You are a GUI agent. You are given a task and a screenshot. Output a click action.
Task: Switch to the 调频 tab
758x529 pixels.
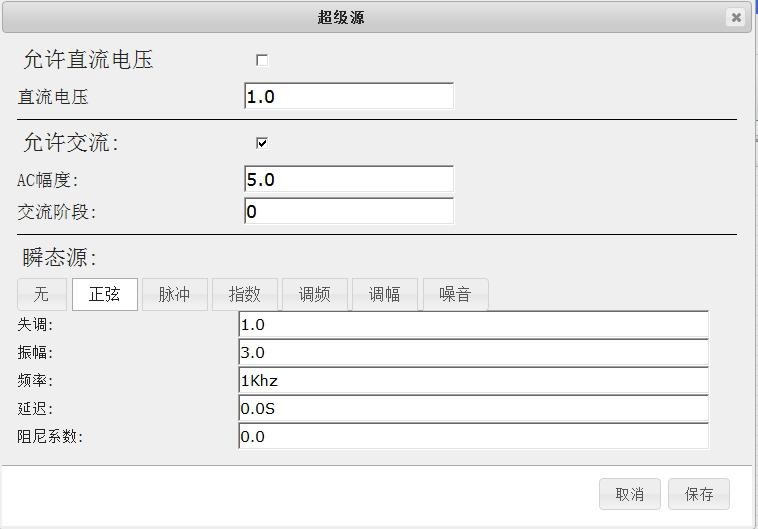(315, 294)
